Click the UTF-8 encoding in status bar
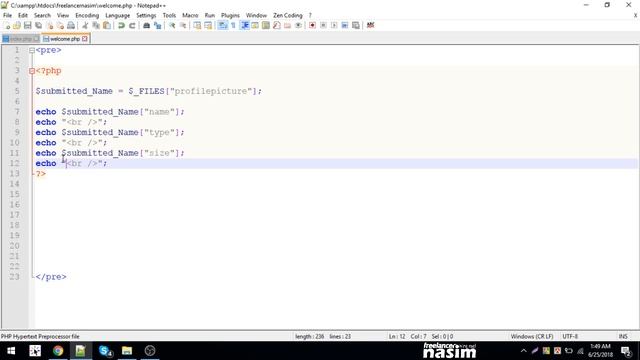 570,336
